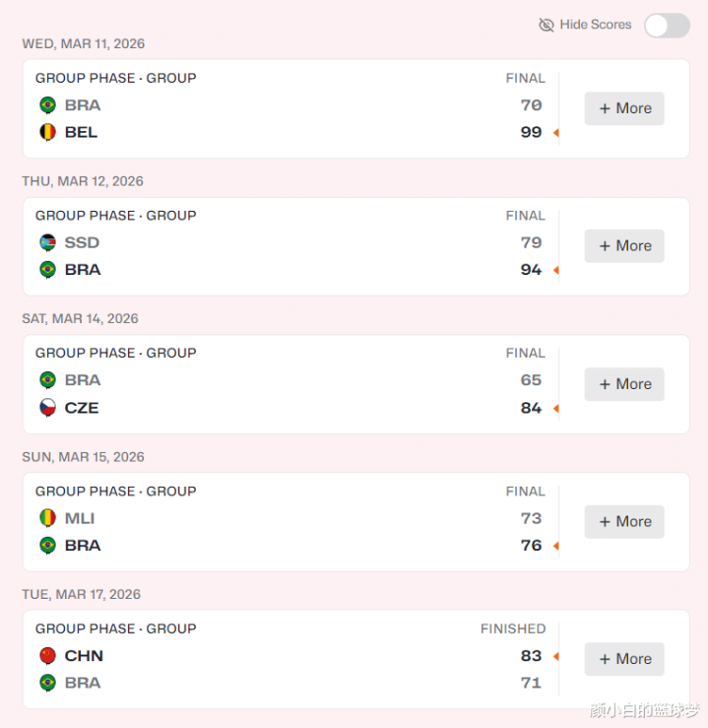708x728 pixels.
Task: Expand More for SSD vs BRA game
Action: pyautogui.click(x=624, y=246)
